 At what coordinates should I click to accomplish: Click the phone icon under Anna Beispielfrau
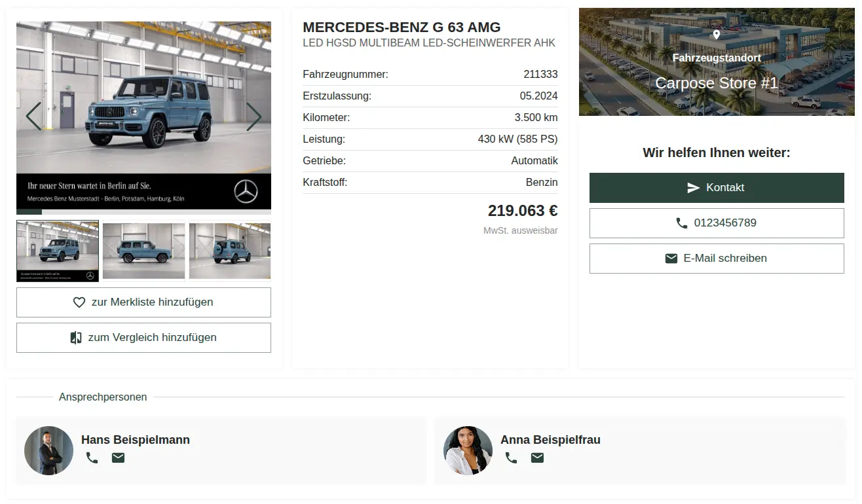pyautogui.click(x=511, y=458)
